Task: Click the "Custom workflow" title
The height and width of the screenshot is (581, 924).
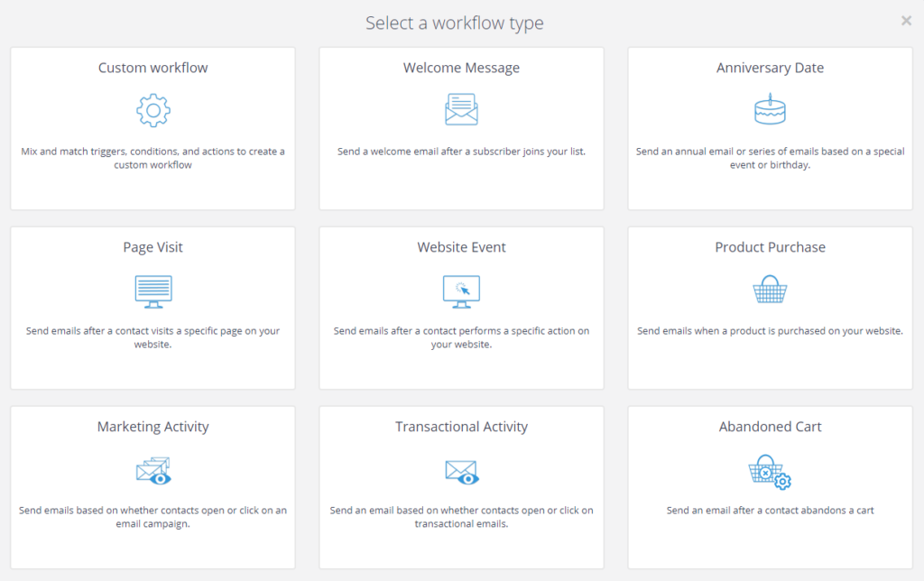Action: (153, 68)
